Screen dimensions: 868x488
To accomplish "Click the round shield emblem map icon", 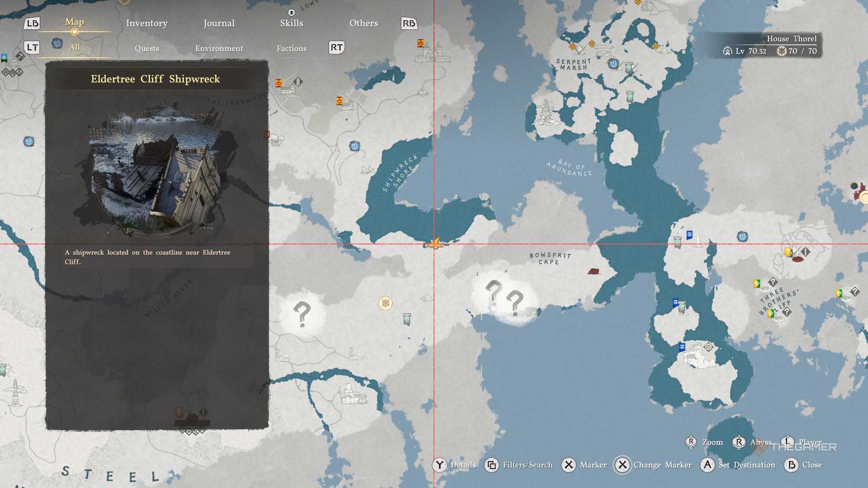I will (386, 303).
